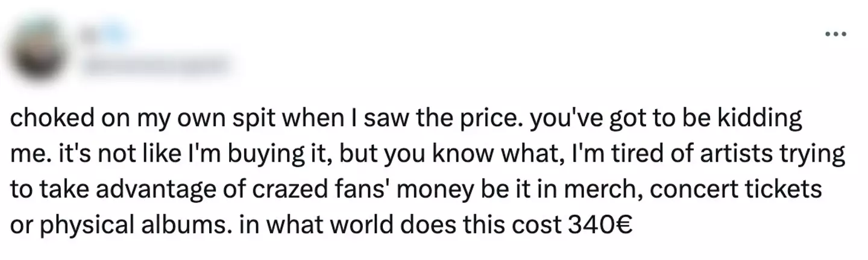Open the blurred account handle link
The height and width of the screenshot is (260, 868).
coord(158,64)
